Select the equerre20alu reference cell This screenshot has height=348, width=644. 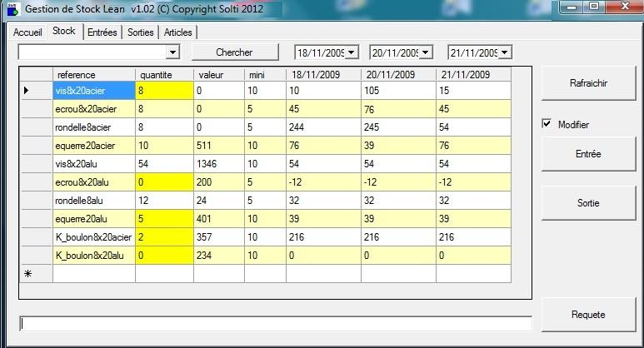94,219
